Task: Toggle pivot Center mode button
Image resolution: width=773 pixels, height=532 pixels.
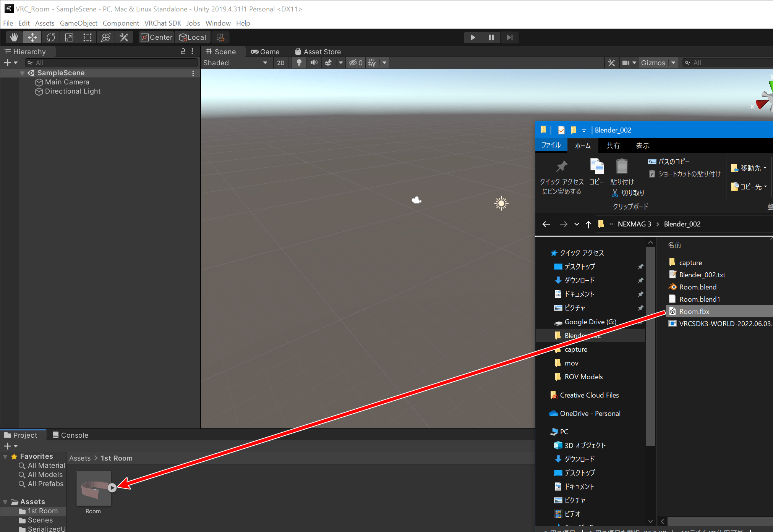Action: [157, 37]
